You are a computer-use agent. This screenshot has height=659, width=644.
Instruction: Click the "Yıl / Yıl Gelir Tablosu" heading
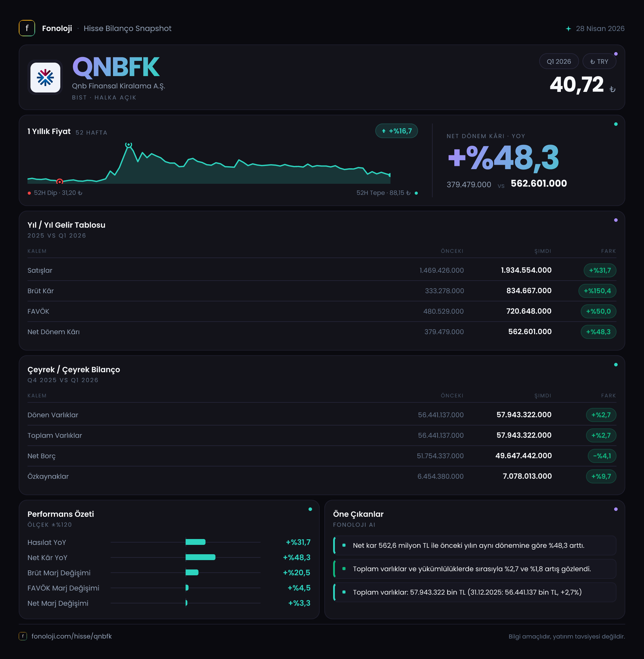tap(66, 225)
